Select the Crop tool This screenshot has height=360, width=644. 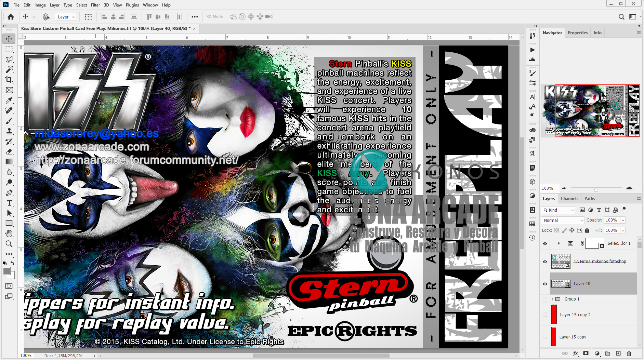pos(9,80)
